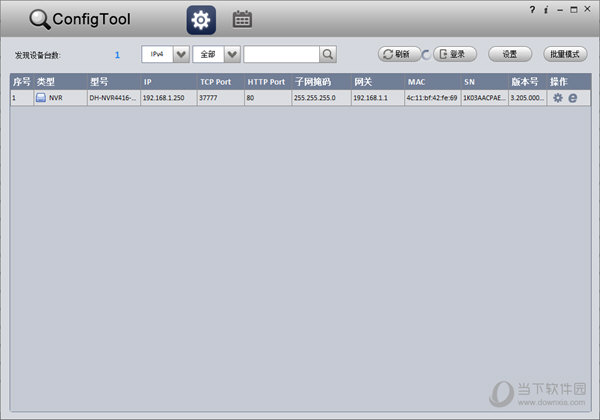Sort by TCP Port column header

(221, 82)
